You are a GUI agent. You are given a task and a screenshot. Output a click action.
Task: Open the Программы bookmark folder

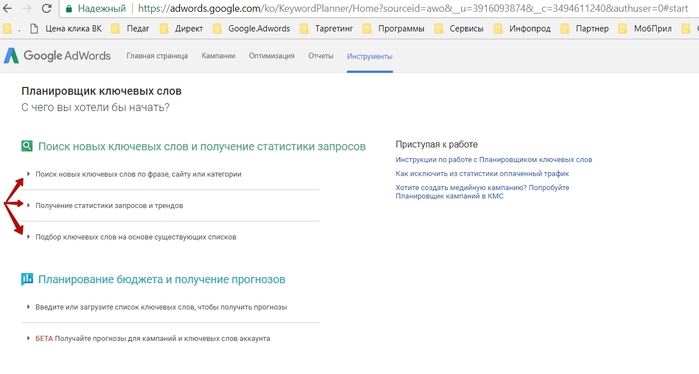point(394,29)
